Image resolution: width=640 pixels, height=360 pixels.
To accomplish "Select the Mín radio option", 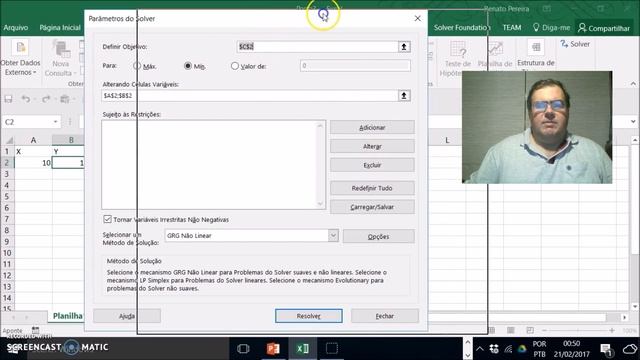I will tap(188, 66).
